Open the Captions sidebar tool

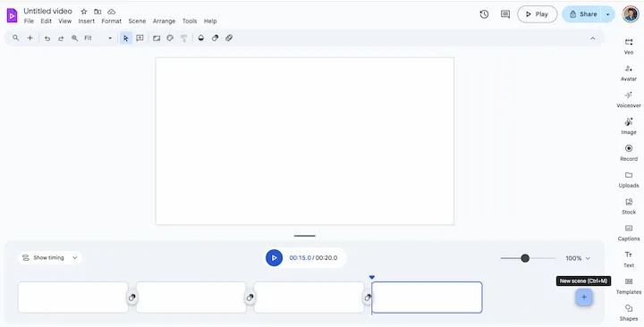pyautogui.click(x=629, y=232)
